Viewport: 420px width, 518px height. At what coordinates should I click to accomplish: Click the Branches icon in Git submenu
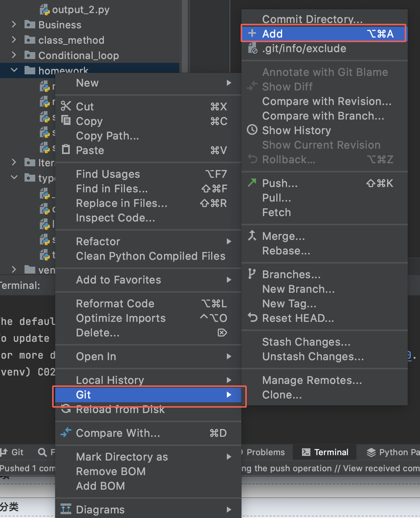click(252, 274)
